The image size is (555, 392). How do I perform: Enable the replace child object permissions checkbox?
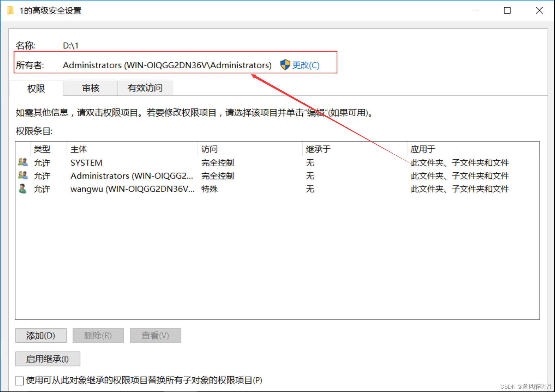click(x=19, y=381)
